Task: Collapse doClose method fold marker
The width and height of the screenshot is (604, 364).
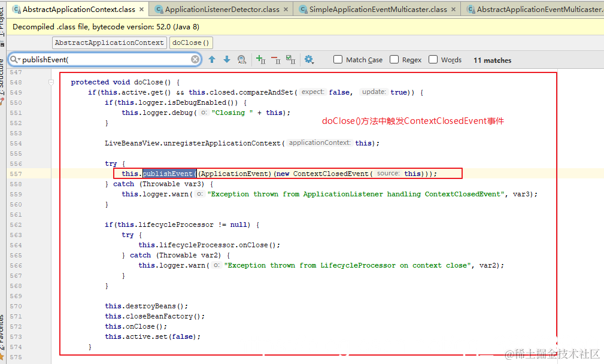Action: click(51, 82)
